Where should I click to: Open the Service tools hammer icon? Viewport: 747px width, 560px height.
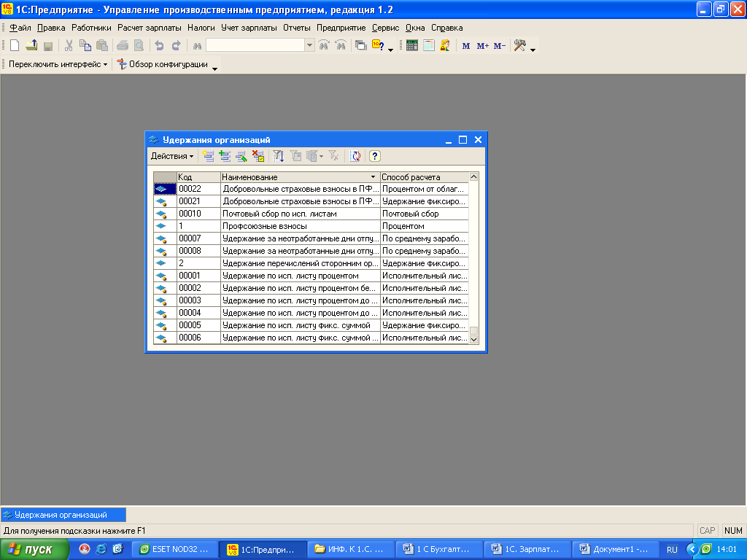520,46
